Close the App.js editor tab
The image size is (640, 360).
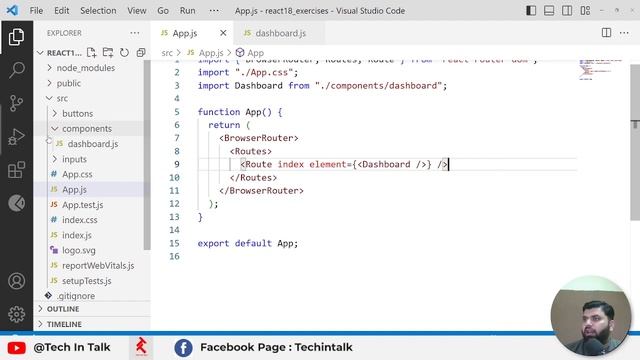point(223,33)
